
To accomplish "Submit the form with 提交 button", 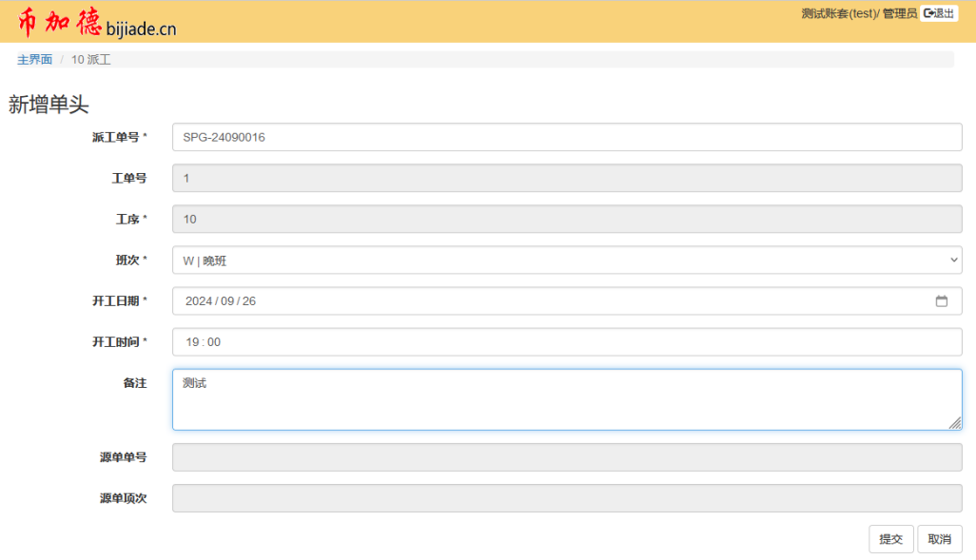I will (x=890, y=539).
